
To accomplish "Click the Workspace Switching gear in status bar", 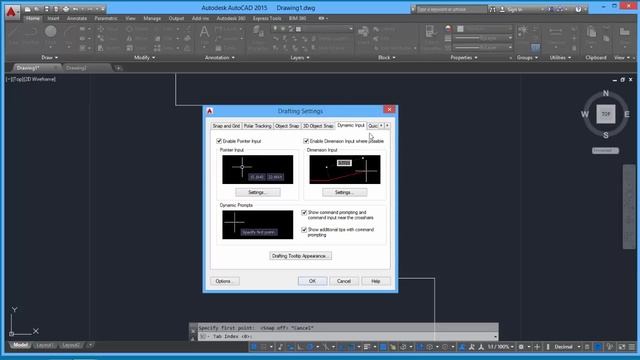I will [x=521, y=347].
